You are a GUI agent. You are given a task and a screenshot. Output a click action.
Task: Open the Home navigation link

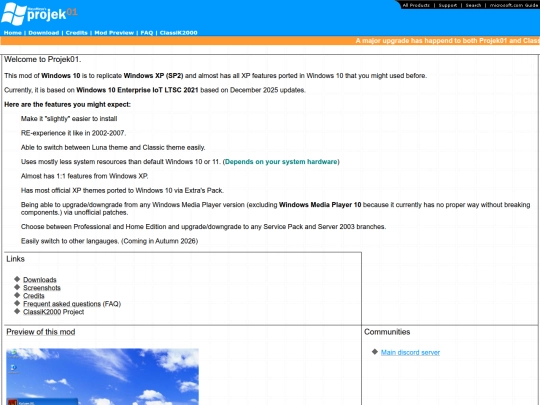click(x=13, y=33)
